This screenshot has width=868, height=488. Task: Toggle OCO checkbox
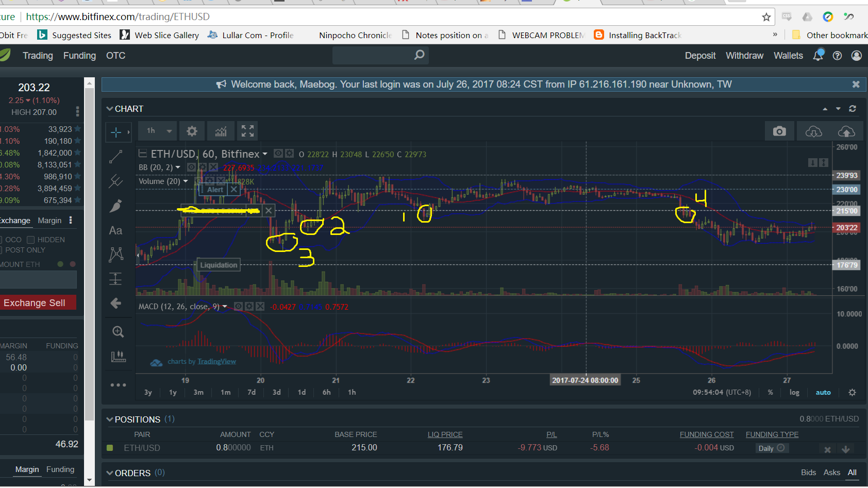(x=2, y=240)
